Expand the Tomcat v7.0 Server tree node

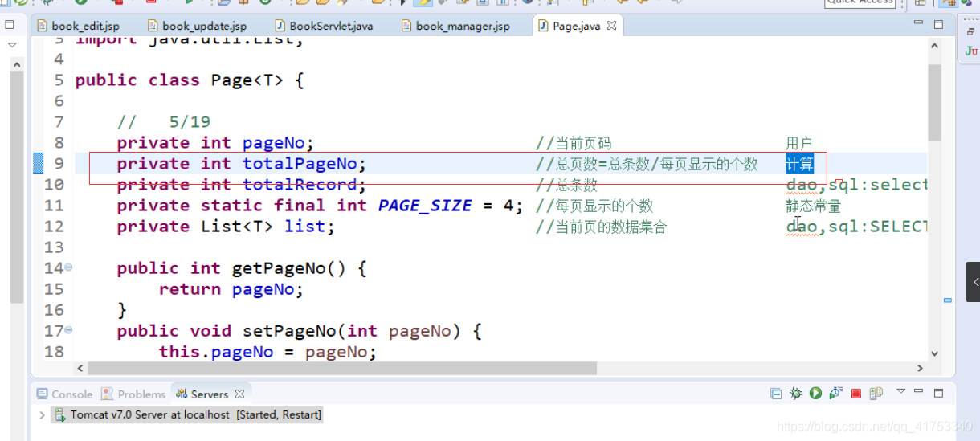(x=42, y=415)
